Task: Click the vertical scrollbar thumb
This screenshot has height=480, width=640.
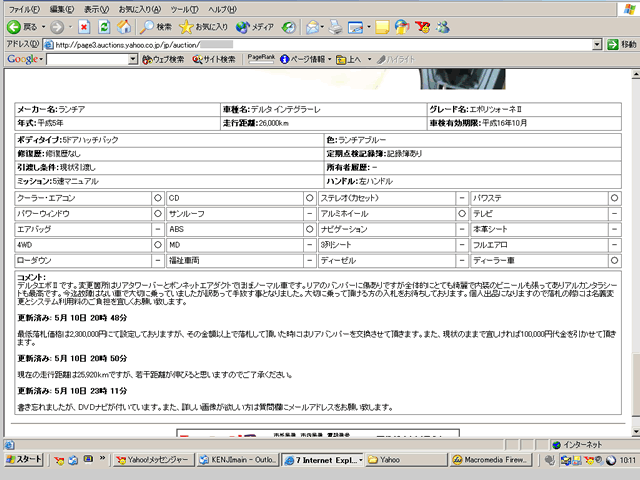Action: 636,385
